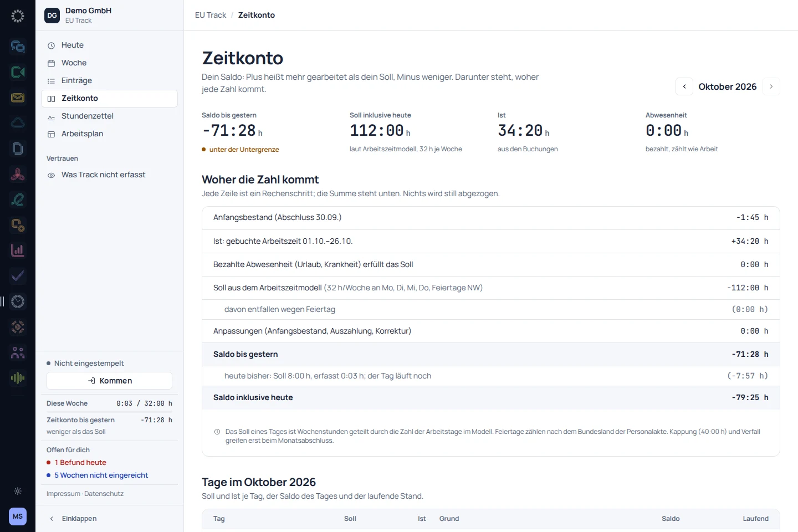Go to previous month chevron
The width and height of the screenshot is (798, 532).
point(684,86)
